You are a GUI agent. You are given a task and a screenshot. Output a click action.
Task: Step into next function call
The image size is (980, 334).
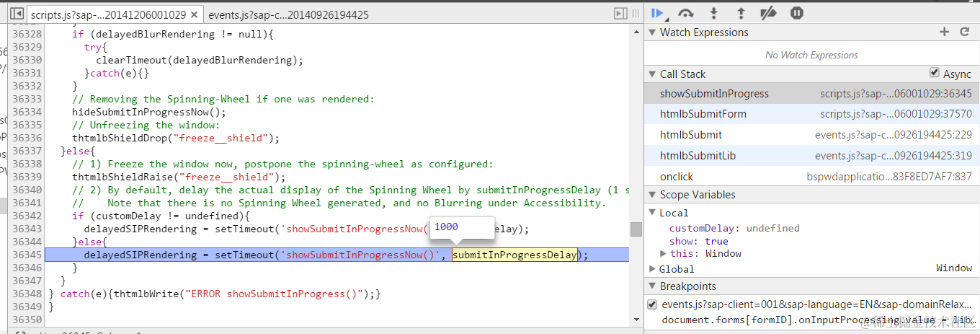click(714, 13)
